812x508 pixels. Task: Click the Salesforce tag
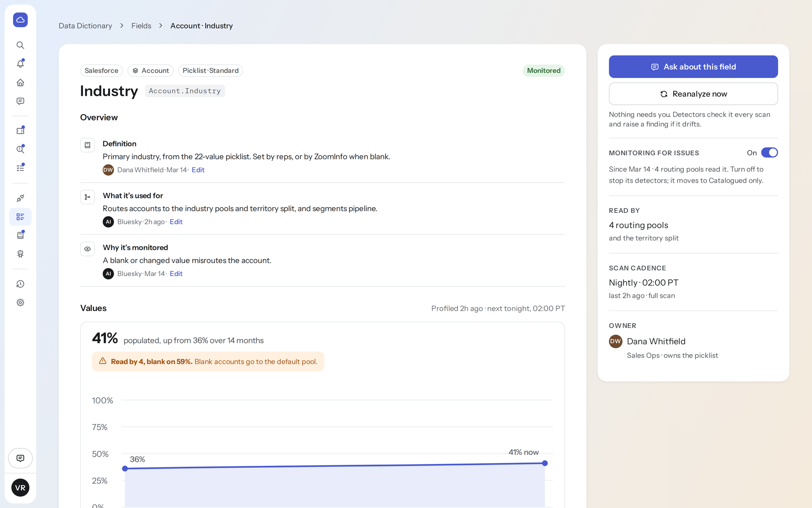pyautogui.click(x=101, y=70)
